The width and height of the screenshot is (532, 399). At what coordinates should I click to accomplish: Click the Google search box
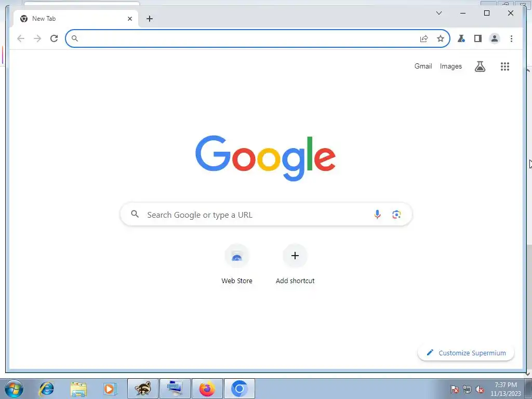[x=266, y=215]
